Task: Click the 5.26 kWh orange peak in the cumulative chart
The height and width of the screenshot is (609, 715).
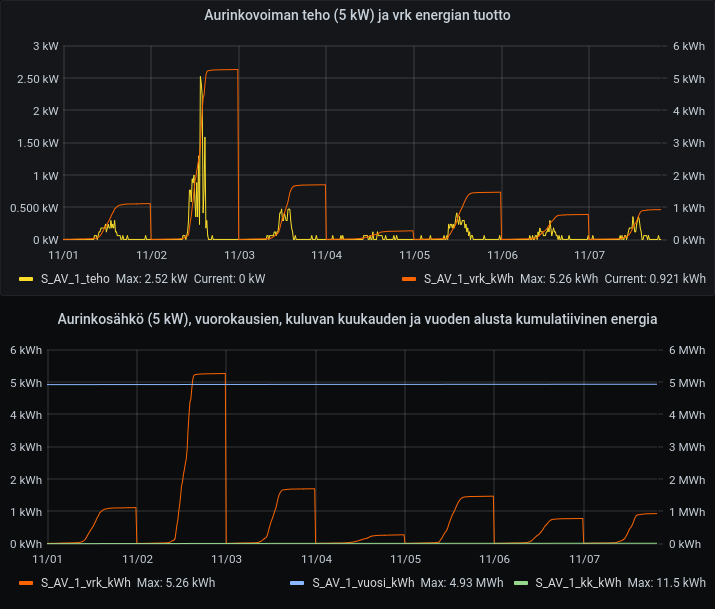Action: pyautogui.click(x=209, y=374)
